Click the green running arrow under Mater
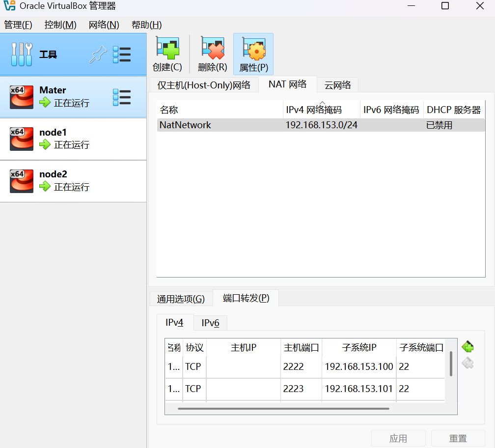 [x=45, y=102]
